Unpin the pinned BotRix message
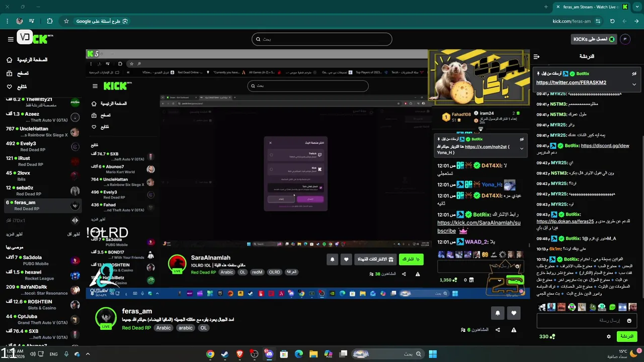 (x=634, y=74)
